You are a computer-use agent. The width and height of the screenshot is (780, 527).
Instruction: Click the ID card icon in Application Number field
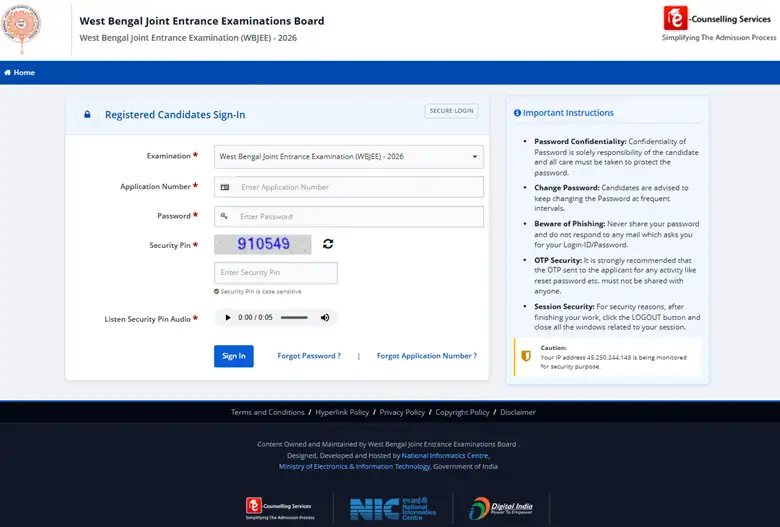pos(225,187)
